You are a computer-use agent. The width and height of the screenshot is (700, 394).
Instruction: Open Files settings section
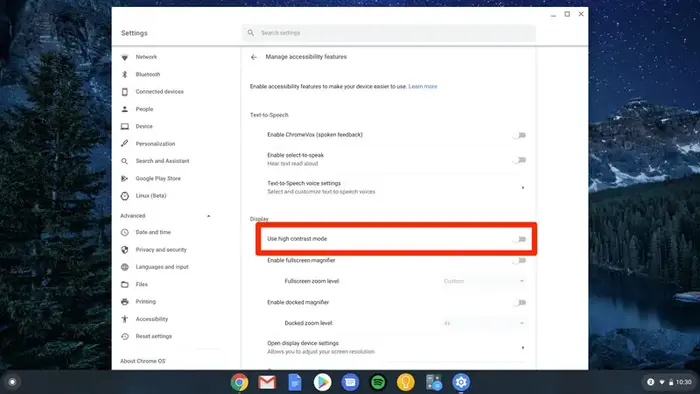(x=142, y=284)
